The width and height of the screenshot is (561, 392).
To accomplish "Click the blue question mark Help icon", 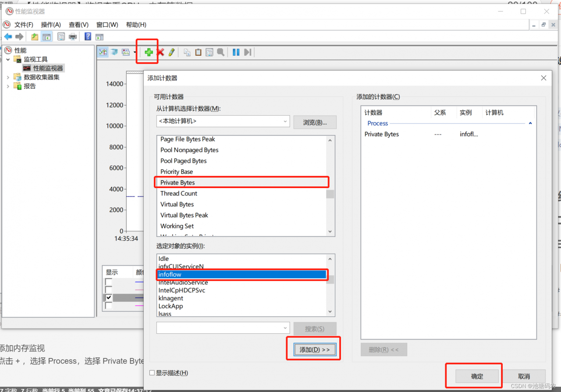I will (x=88, y=37).
